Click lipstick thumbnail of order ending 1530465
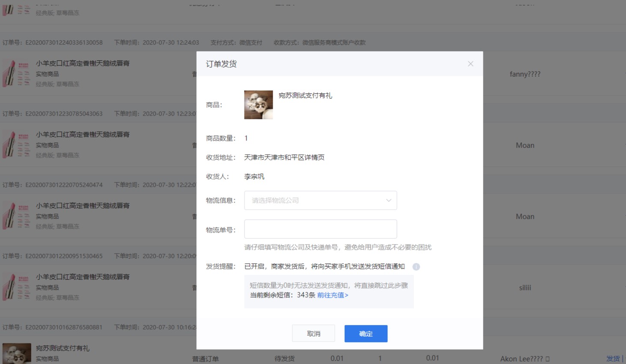Viewport: 626px width, 364px height. pos(16,287)
